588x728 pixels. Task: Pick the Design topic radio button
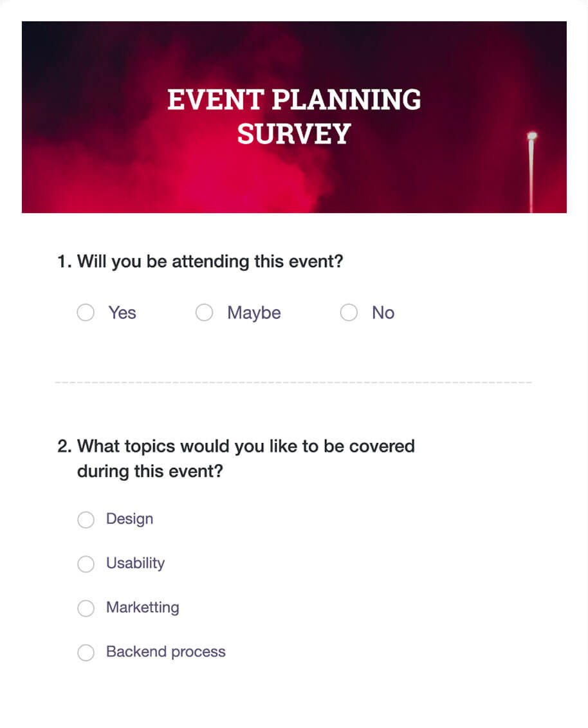click(86, 519)
